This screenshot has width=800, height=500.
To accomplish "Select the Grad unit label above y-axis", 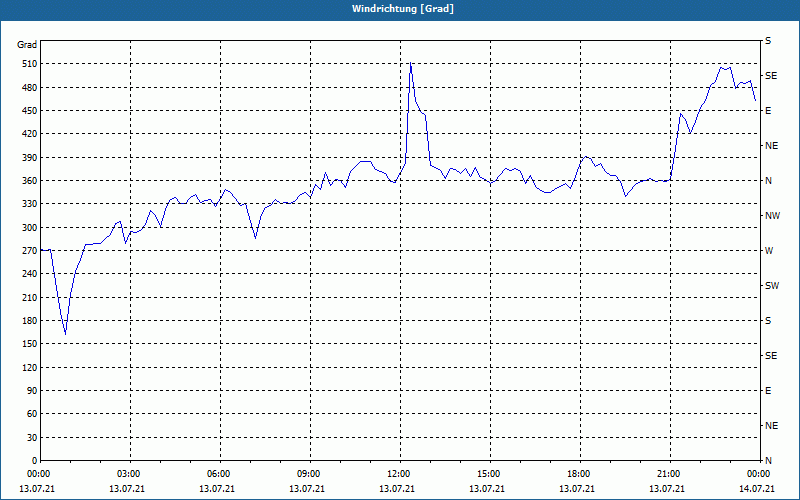I will point(27,45).
